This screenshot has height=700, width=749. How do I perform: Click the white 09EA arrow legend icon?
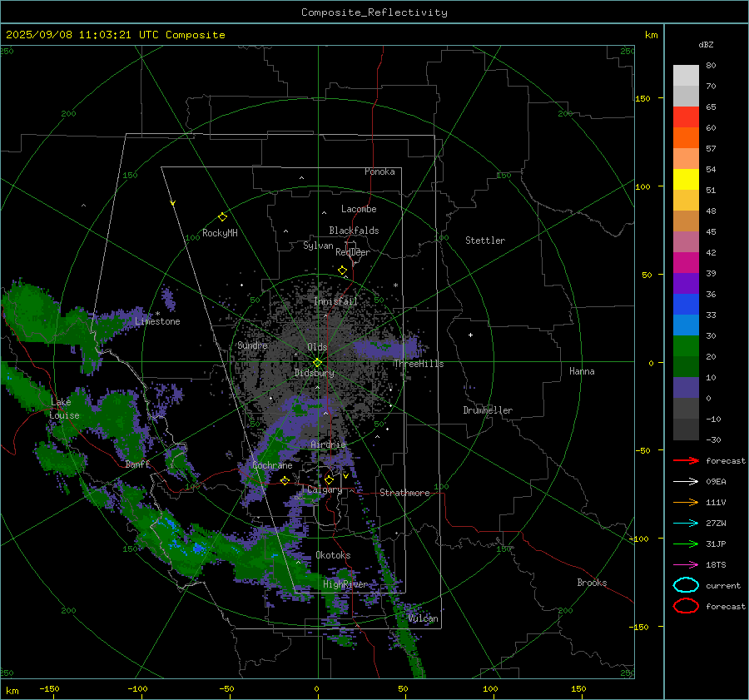pyautogui.click(x=686, y=482)
